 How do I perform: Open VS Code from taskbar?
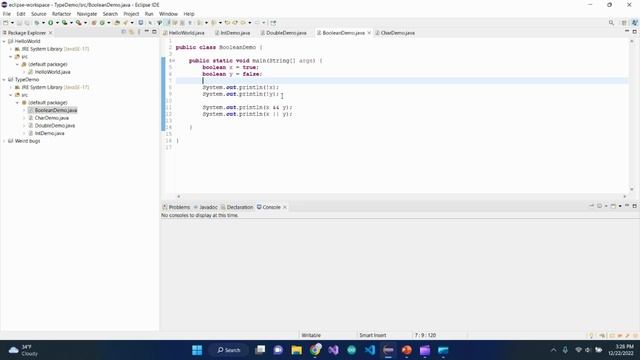(x=370, y=350)
